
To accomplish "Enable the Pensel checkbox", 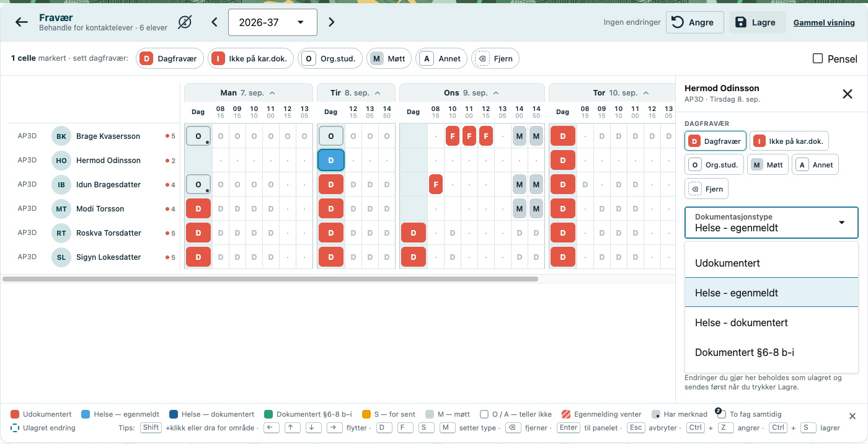I will 818,58.
